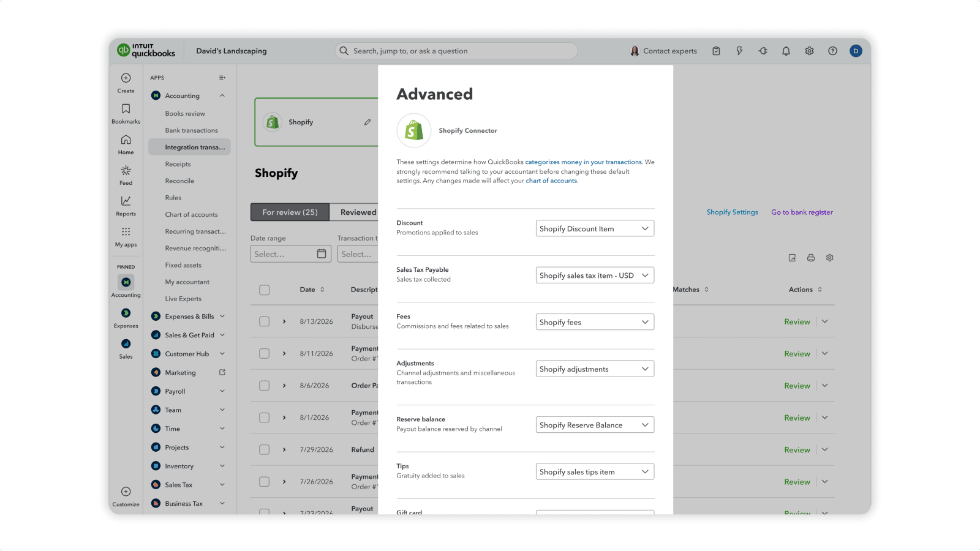Click the export icon above table
The height and width of the screenshot is (551, 980).
792,258
